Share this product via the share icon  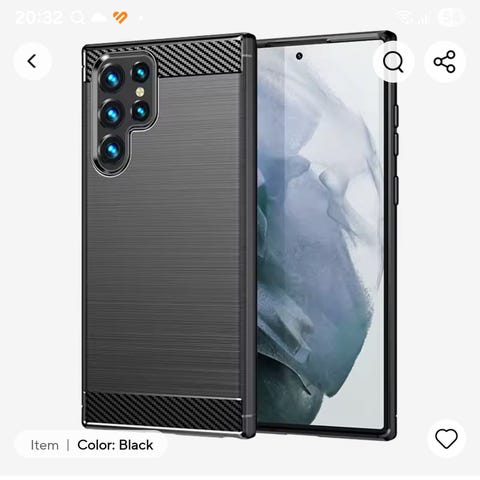tap(445, 62)
